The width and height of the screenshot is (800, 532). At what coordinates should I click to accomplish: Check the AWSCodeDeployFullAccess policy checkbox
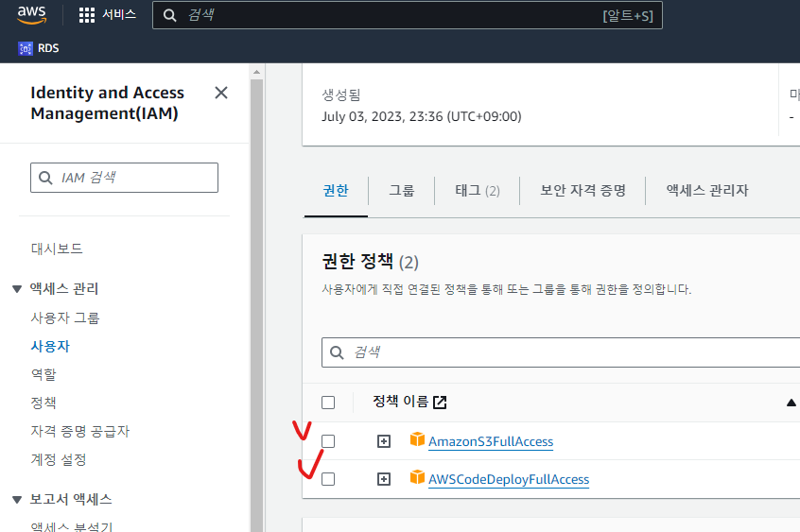tap(328, 479)
